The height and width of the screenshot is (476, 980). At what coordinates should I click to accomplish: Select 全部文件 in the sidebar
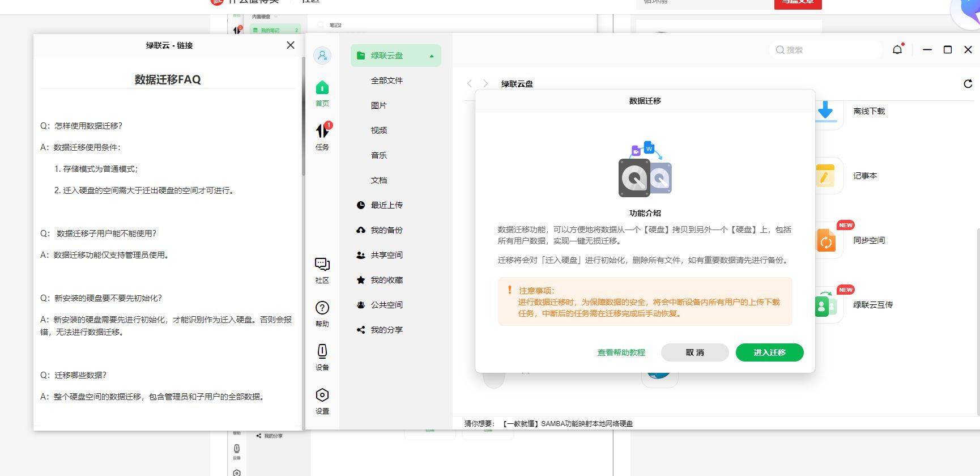[x=386, y=80]
